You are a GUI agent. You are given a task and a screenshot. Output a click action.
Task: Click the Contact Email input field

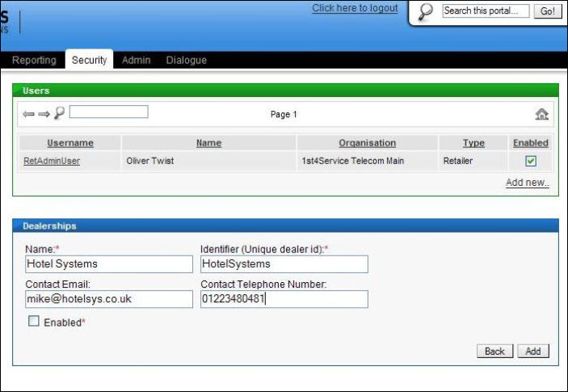point(108,299)
